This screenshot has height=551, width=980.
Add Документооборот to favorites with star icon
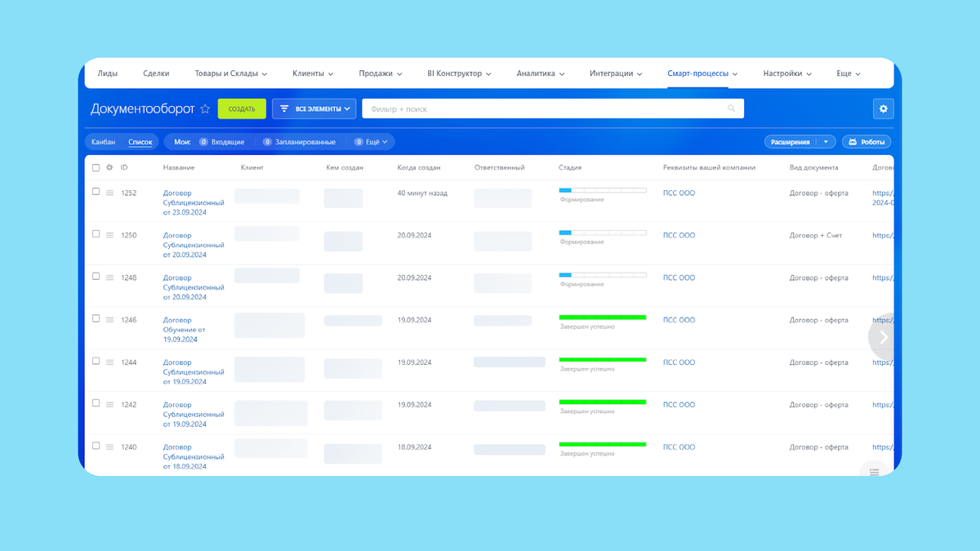205,109
